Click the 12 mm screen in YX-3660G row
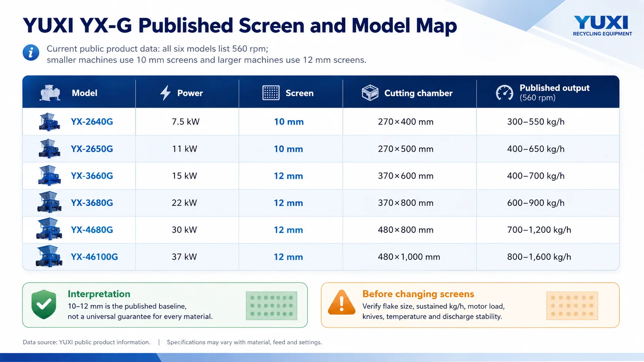Screen dimensions: 644x362 [x=288, y=176]
